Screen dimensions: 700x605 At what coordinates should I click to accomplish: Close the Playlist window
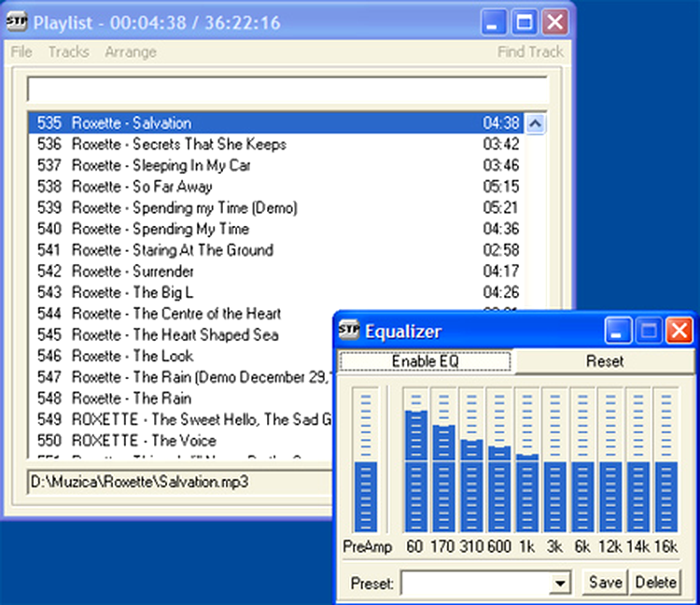(x=555, y=21)
